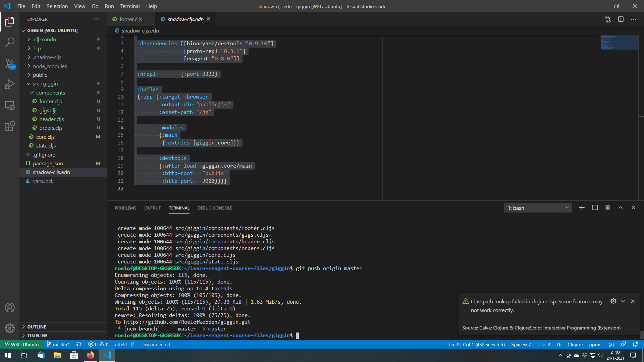
Task: Open the Remote Explorer view
Action: coord(10,105)
